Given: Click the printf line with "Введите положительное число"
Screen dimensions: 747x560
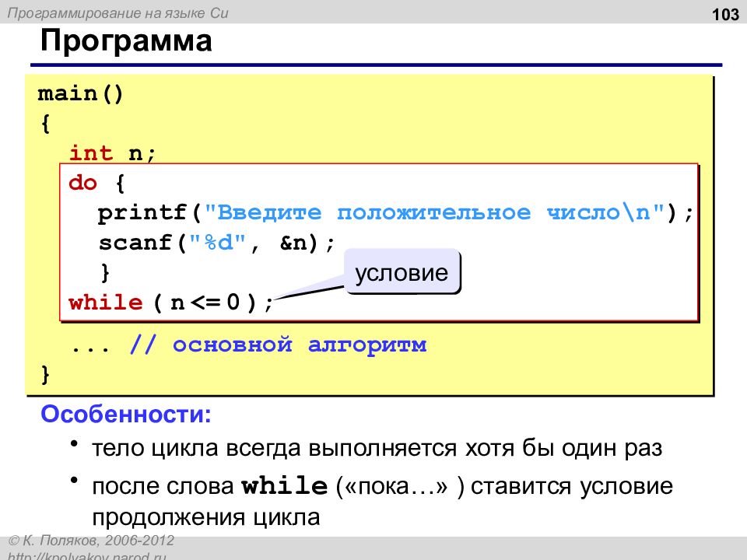Looking at the screenshot, I should [x=395, y=212].
